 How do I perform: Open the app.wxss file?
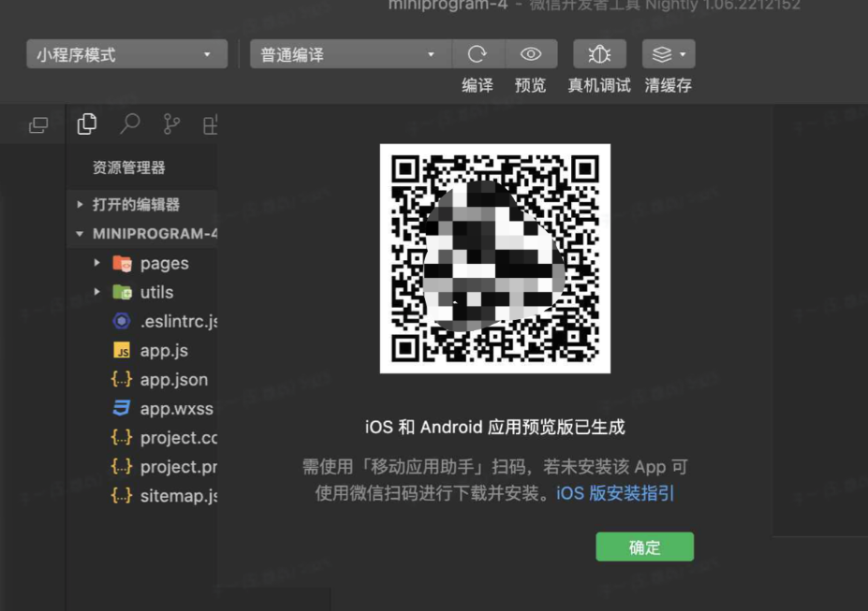[176, 408]
